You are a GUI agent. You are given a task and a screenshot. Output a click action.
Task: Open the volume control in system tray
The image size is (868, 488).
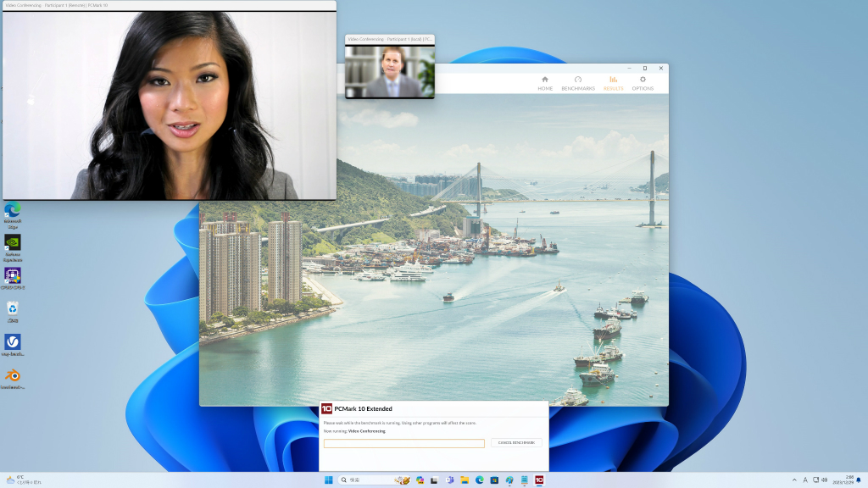coord(824,480)
